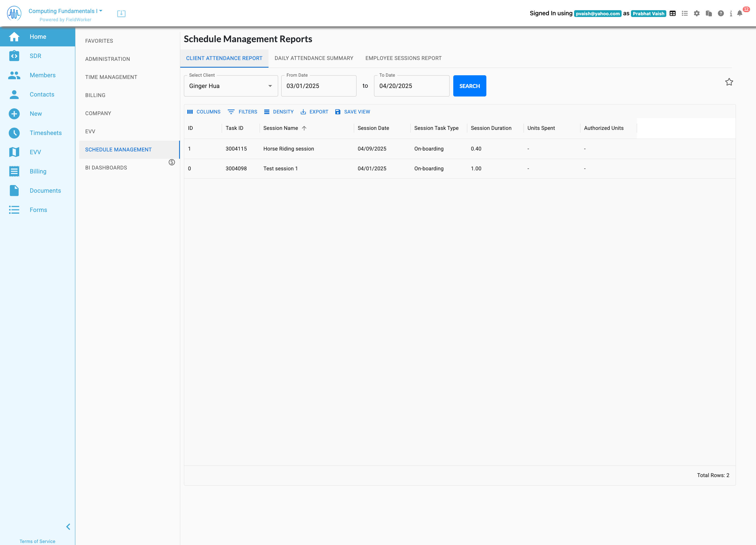
Task: Switch to Daily Attendance Summary tab
Action: coord(314,58)
